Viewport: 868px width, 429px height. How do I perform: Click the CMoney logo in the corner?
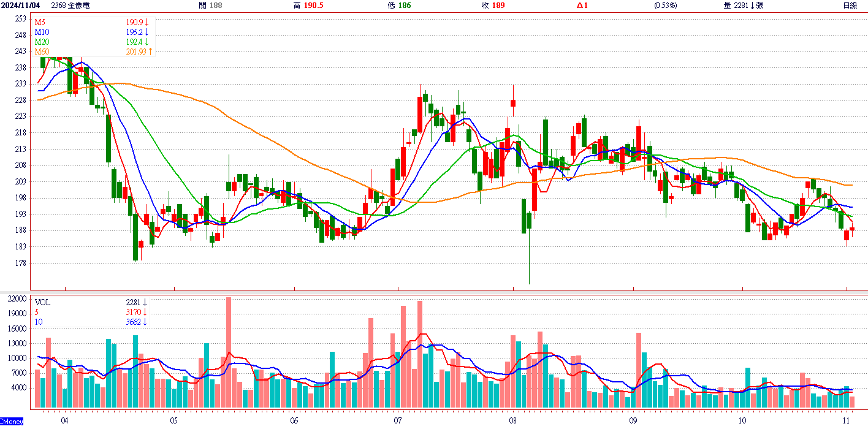tap(12, 422)
